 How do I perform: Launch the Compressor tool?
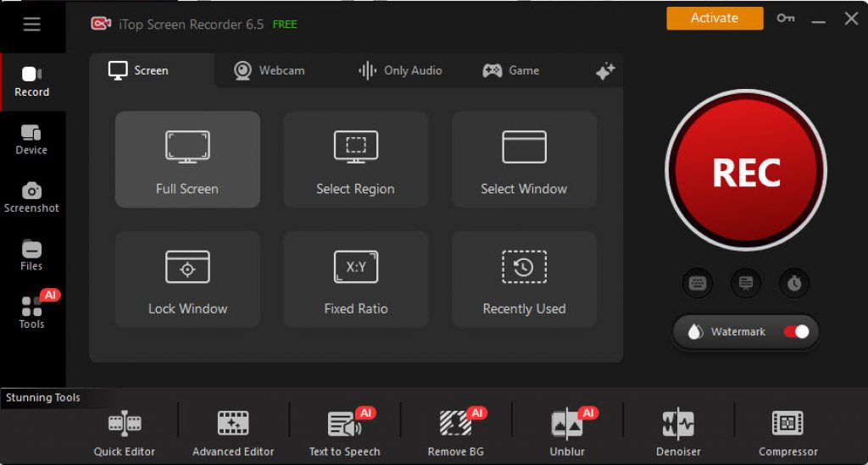point(787,432)
